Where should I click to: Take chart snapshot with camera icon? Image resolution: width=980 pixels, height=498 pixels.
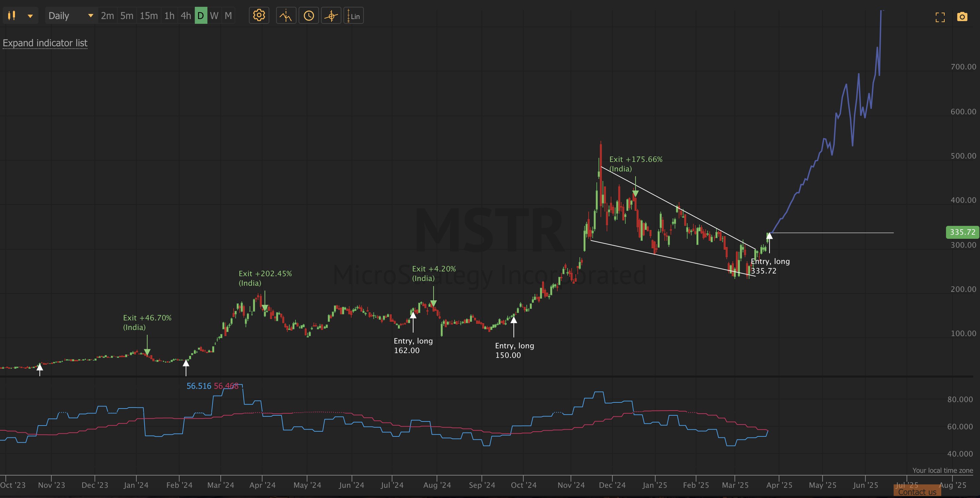tap(962, 17)
